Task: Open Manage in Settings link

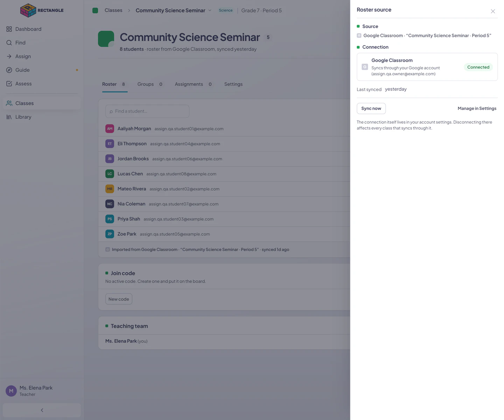Action: coord(477,108)
